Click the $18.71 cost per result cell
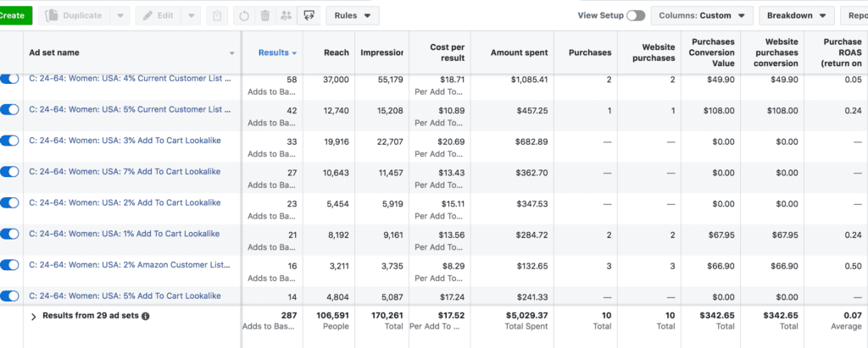 coord(453,80)
